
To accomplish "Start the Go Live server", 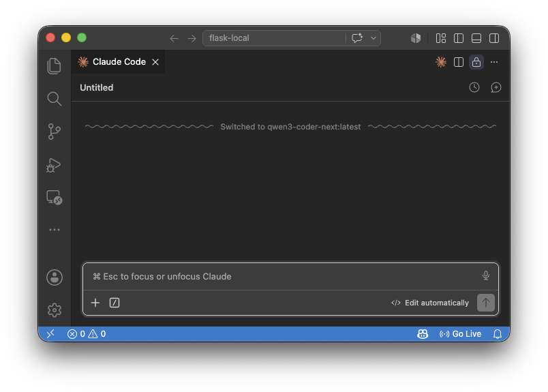I will tap(460, 334).
